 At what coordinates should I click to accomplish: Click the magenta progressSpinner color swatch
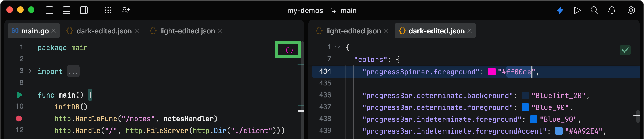pos(491,72)
